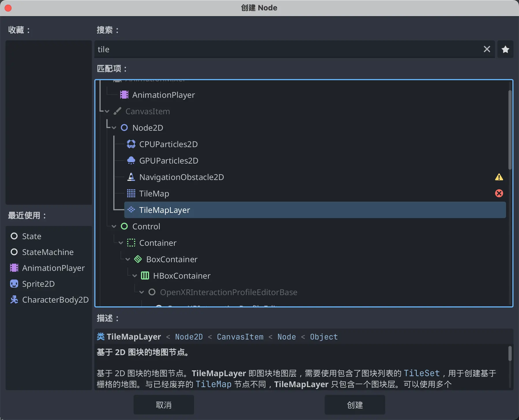The height and width of the screenshot is (420, 519).
Task: Clear the search text with X
Action: tap(487, 49)
